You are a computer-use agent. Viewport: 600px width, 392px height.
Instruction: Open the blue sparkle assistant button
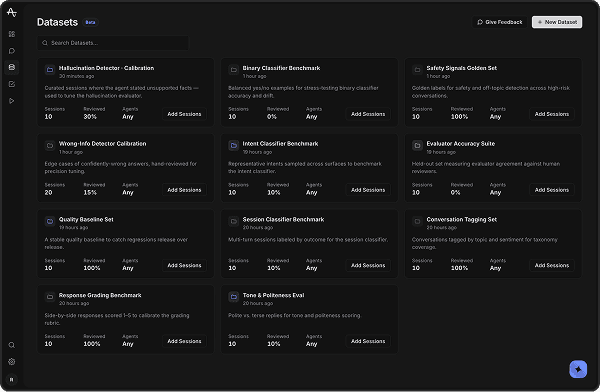[x=578, y=369]
